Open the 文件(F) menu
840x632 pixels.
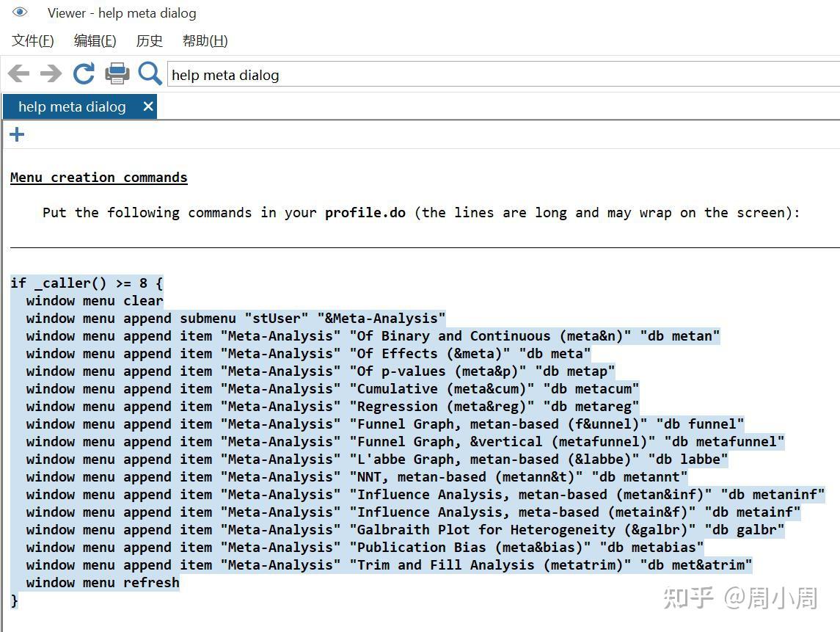click(x=33, y=41)
